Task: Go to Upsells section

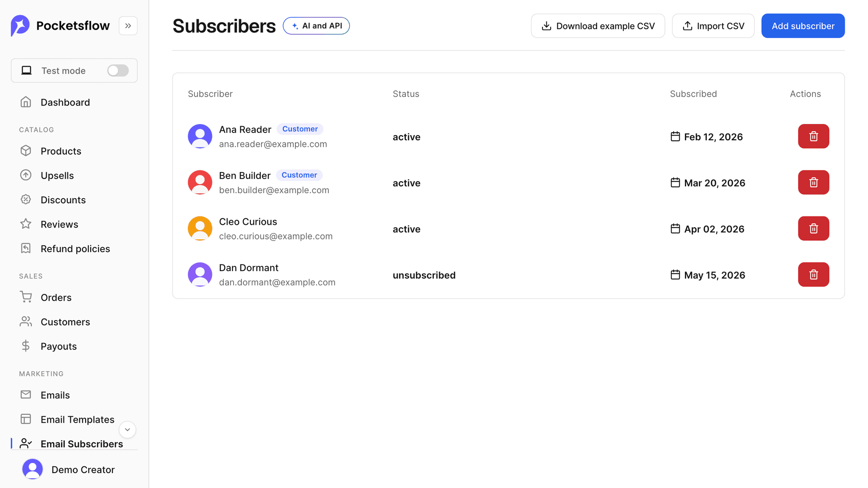Action: point(57,175)
